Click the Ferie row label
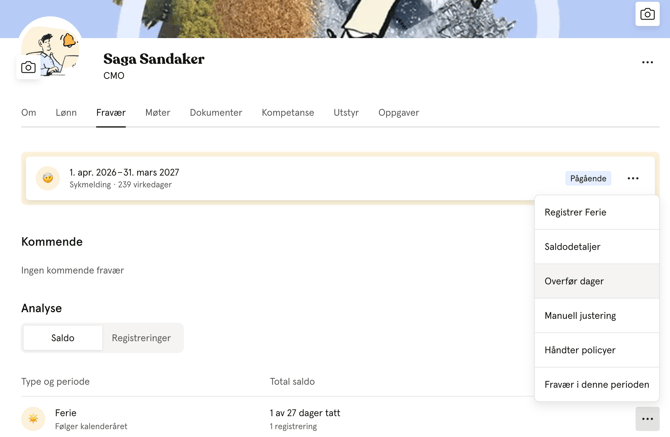This screenshot has width=670, height=437. coord(66,413)
